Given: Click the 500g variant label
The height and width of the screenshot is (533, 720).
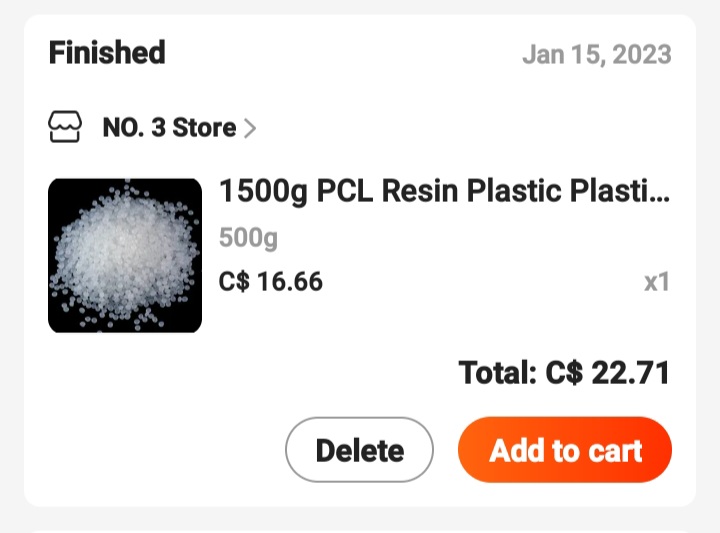Looking at the screenshot, I should [248, 238].
